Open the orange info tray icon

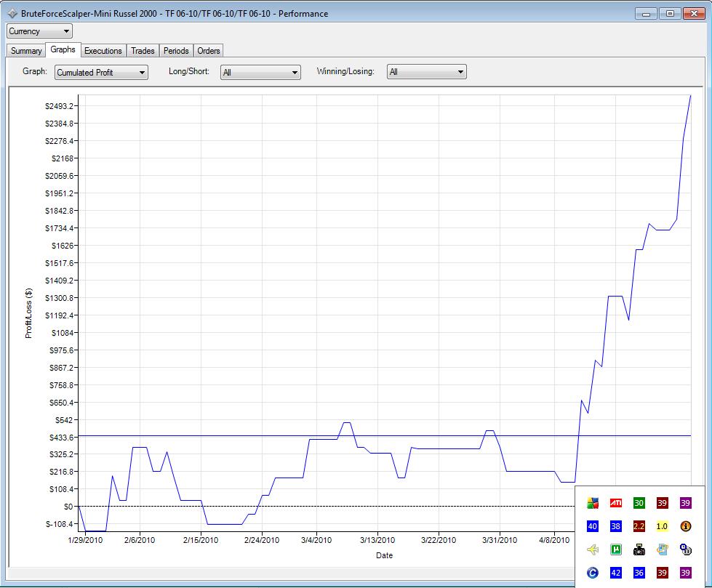(x=685, y=526)
